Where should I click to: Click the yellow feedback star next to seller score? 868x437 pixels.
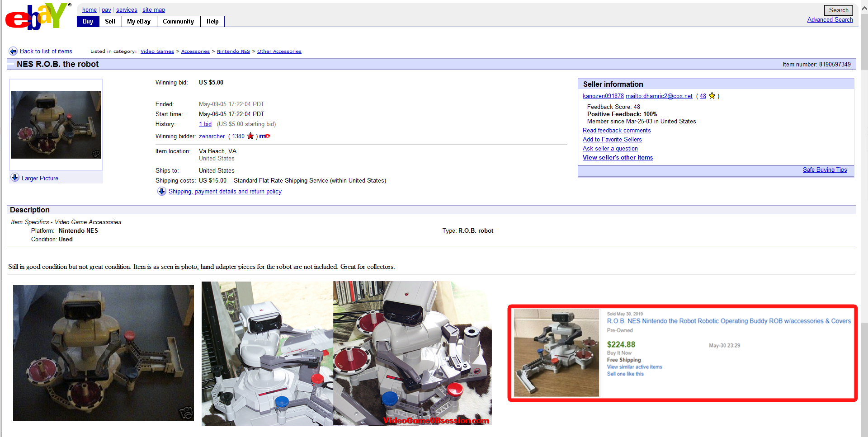[712, 96]
